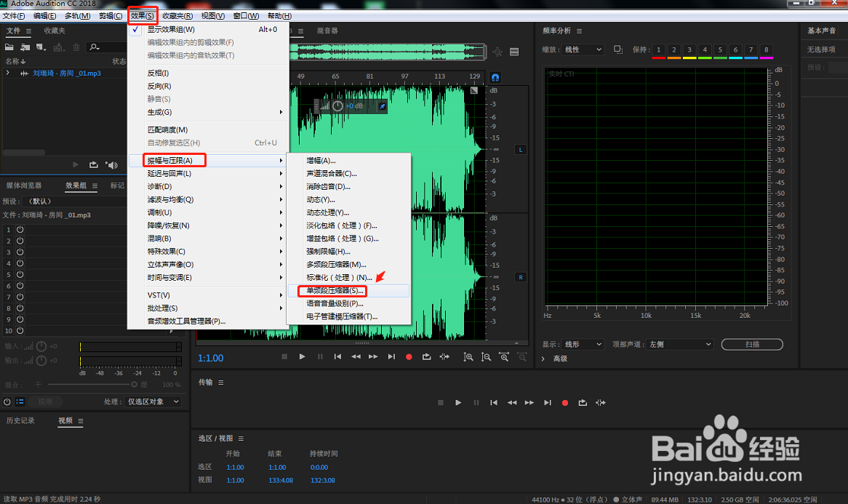This screenshot has height=504, width=848.
Task: Expand the 高级 (Advanced) section
Action: click(x=543, y=359)
